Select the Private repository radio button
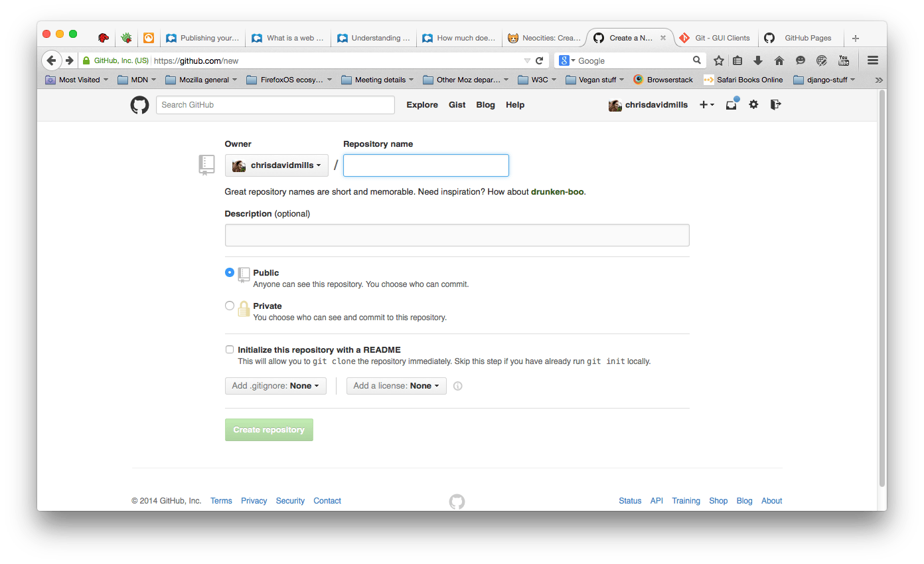Image resolution: width=924 pixels, height=564 pixels. tap(229, 306)
